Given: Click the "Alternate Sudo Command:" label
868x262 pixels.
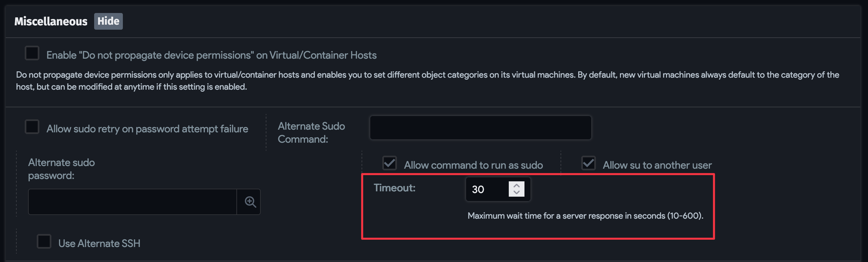Looking at the screenshot, I should click(x=311, y=133).
